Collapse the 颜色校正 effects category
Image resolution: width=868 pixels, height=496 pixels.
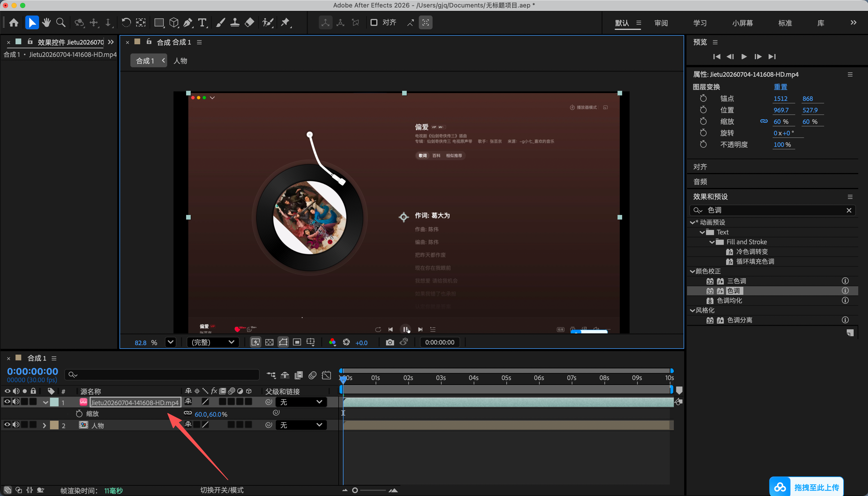pos(692,271)
